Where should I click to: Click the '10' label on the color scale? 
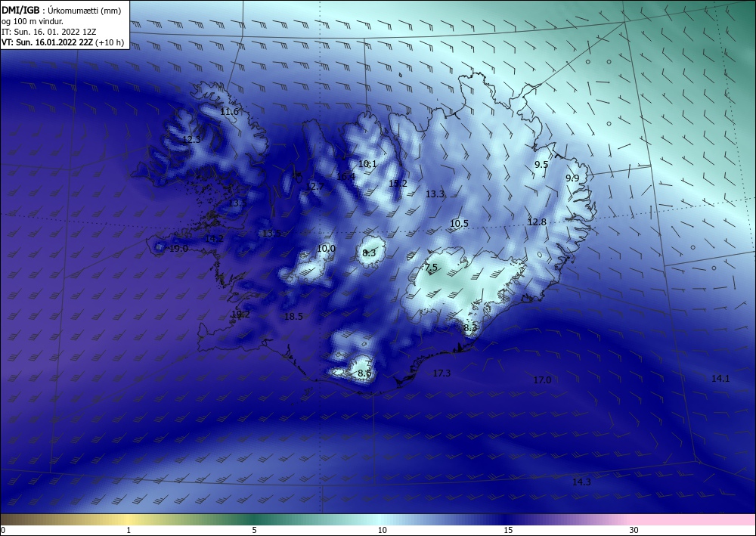click(383, 530)
